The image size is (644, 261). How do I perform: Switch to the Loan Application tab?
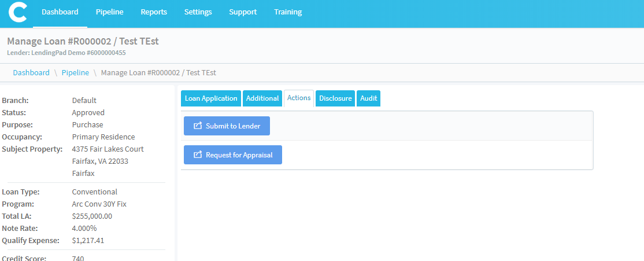point(211,98)
